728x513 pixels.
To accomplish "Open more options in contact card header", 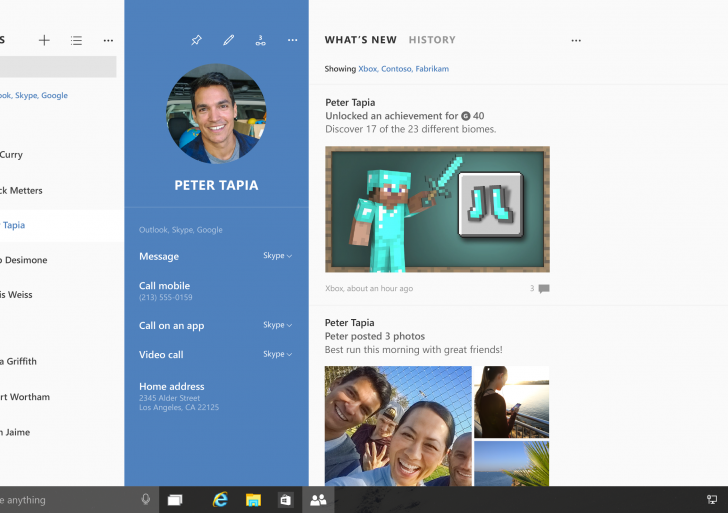I will pyautogui.click(x=292, y=40).
